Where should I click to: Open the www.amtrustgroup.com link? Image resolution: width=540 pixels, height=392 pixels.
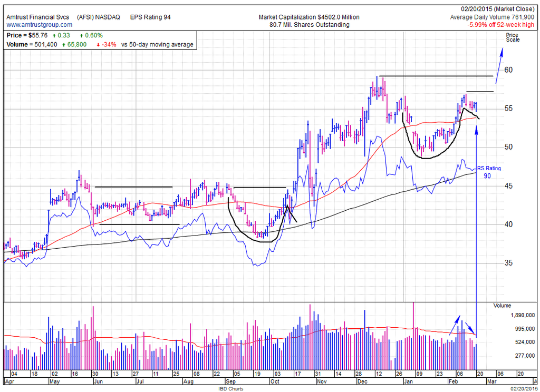(x=39, y=25)
